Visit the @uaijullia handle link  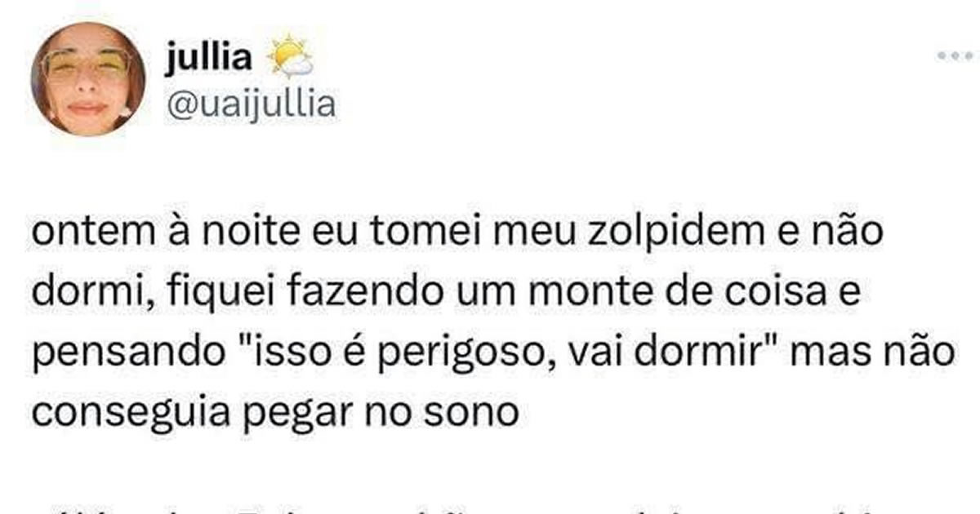click(250, 104)
